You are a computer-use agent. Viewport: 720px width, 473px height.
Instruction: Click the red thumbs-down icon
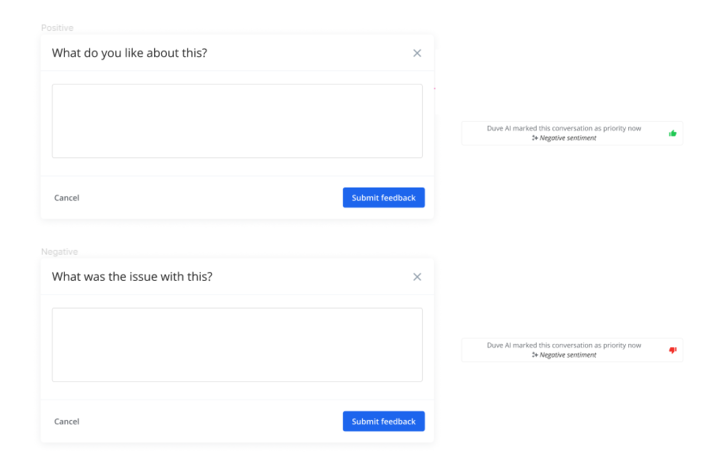click(673, 350)
